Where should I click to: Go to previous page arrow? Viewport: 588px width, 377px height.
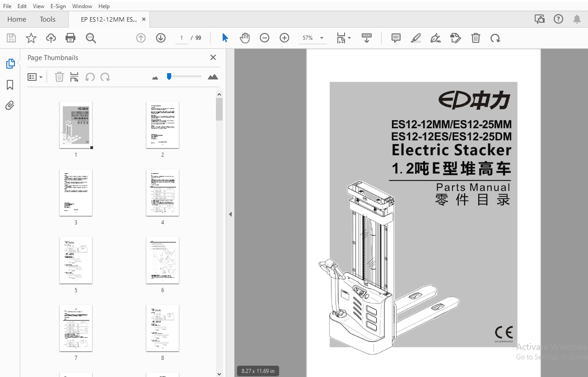pyautogui.click(x=141, y=38)
